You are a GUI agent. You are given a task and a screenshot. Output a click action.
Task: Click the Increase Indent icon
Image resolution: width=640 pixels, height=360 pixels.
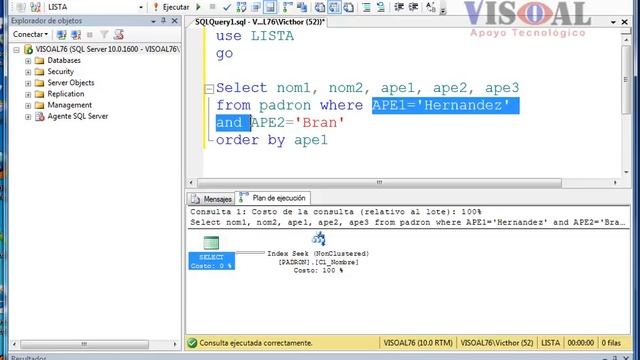click(413, 7)
